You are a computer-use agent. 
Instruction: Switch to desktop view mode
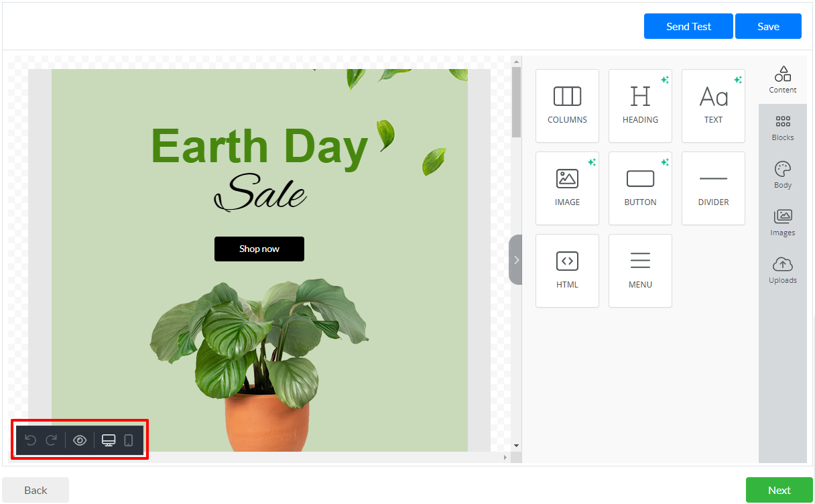click(x=109, y=440)
